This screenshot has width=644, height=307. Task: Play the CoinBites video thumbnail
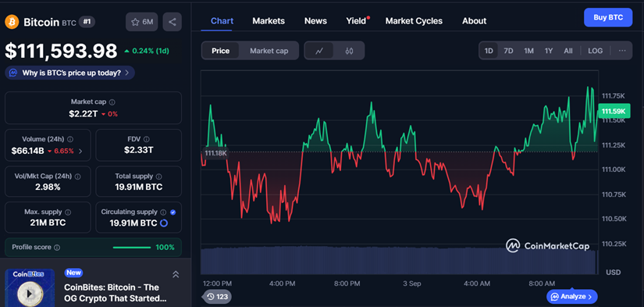point(29,294)
